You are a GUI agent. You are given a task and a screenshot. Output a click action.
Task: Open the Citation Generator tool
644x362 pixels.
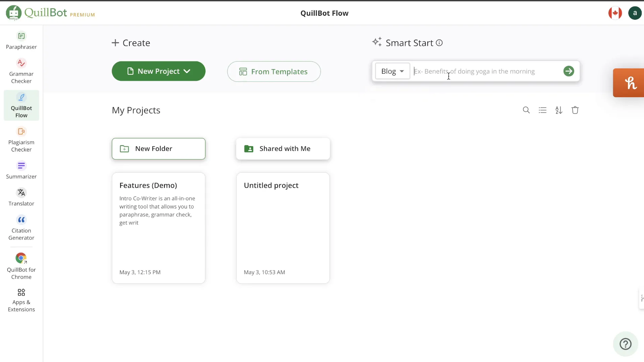[x=21, y=227]
